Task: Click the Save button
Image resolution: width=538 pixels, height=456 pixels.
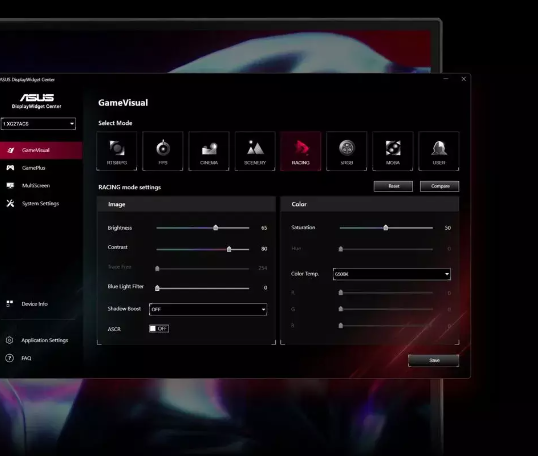Action: click(x=434, y=360)
